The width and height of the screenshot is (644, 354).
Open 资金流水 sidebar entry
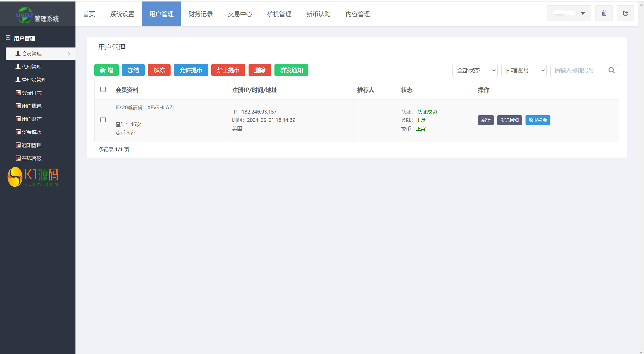pos(31,132)
